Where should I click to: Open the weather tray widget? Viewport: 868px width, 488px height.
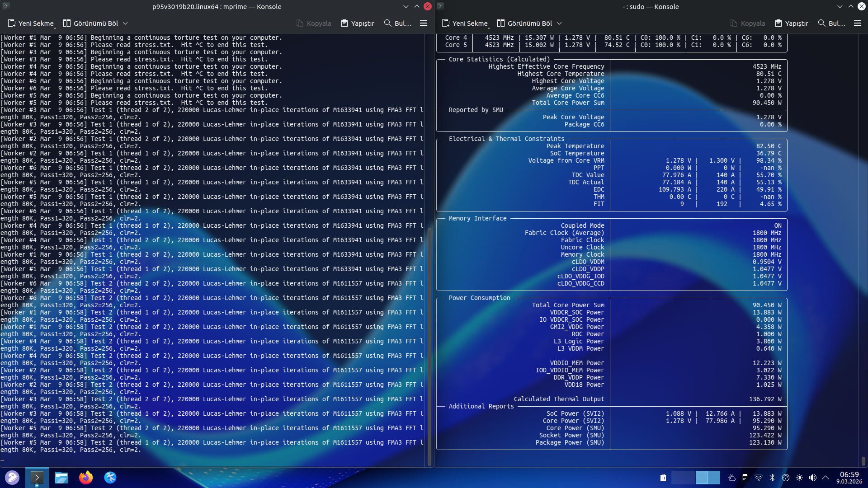(731, 478)
